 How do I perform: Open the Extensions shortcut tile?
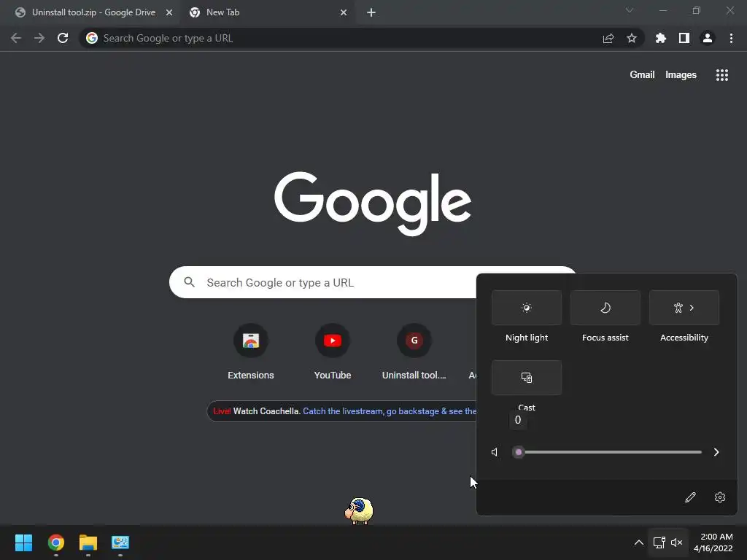point(251,352)
